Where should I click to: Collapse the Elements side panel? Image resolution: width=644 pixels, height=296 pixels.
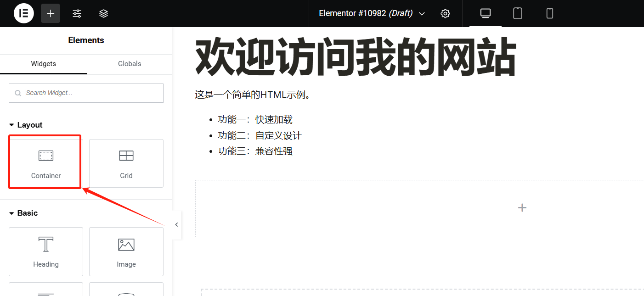tap(176, 224)
